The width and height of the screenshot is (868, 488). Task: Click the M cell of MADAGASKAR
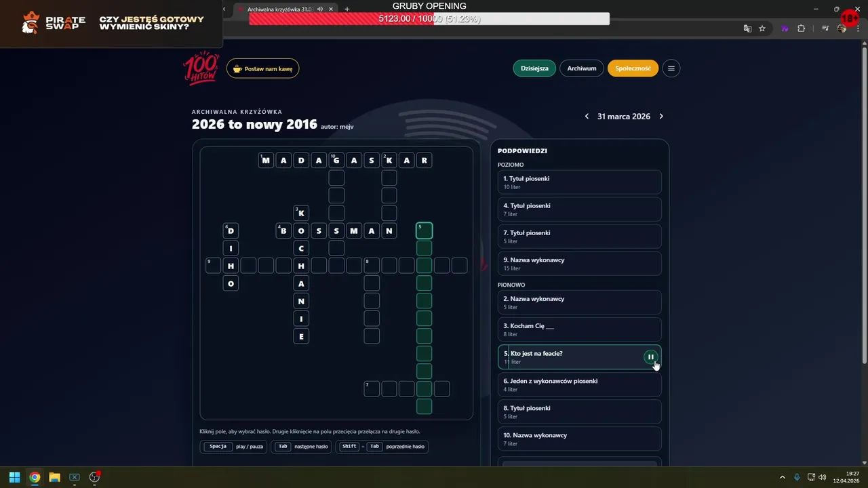[x=266, y=160]
